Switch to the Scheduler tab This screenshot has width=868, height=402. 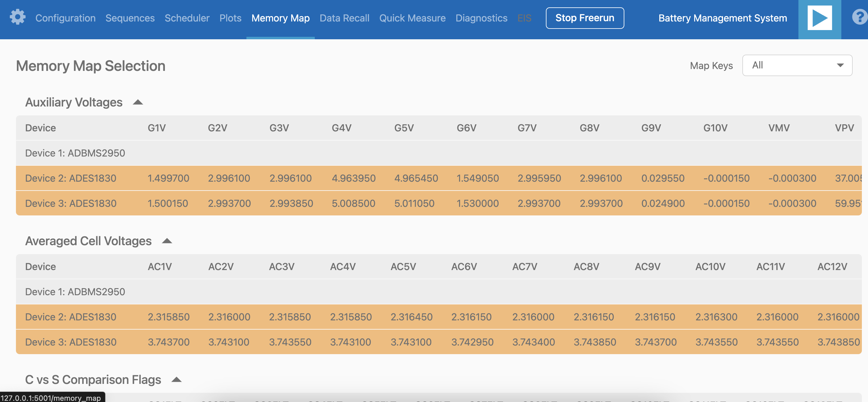[x=187, y=18]
